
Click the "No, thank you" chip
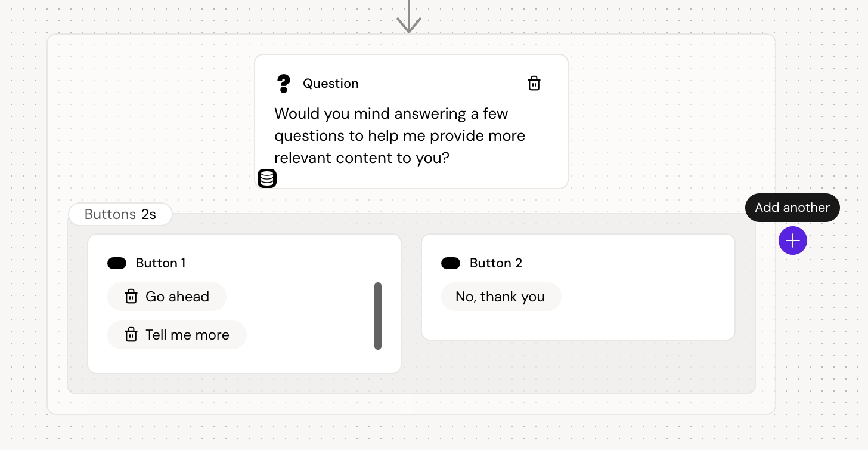coord(500,297)
